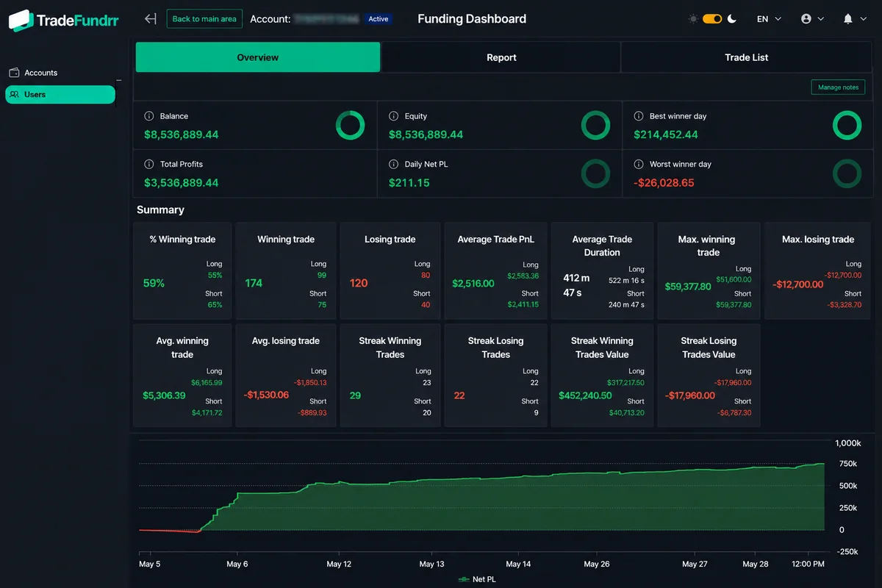Switch to the Report tab
Viewport: 882px width, 588px height.
(501, 57)
